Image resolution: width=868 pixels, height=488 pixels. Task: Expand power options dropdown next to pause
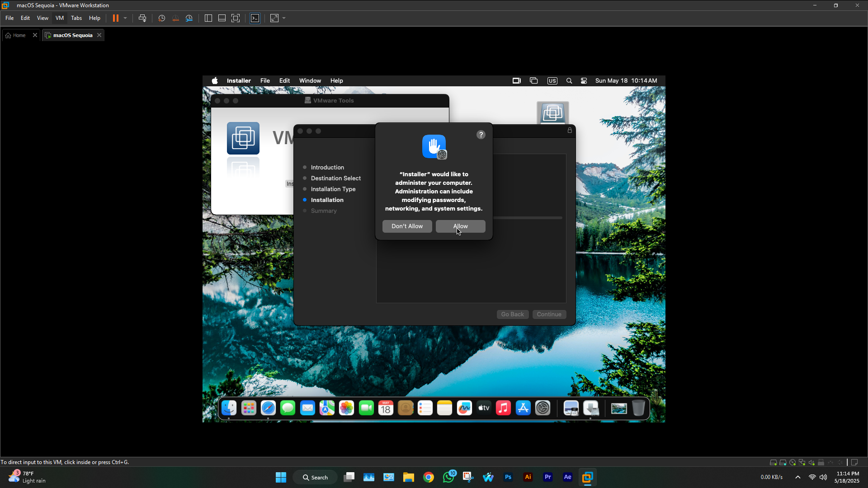(125, 18)
